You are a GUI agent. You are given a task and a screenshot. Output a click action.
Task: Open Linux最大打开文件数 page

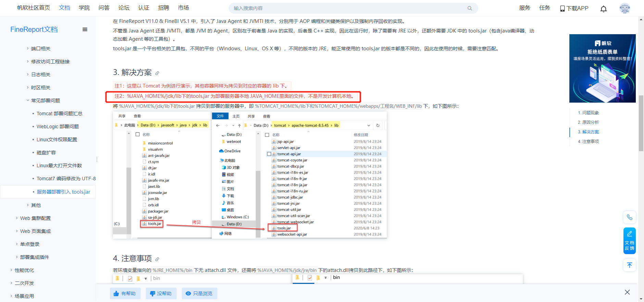(59, 166)
